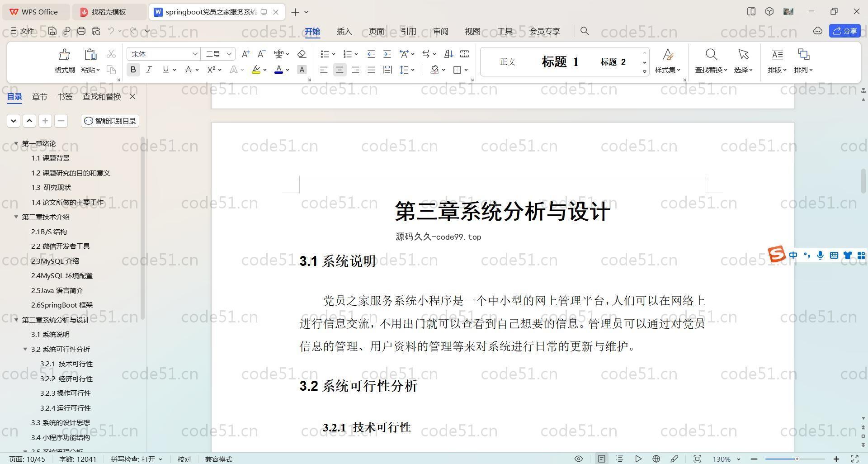Screen dimensions: 868x464
Task: Click the 分享 share button
Action: pos(845,31)
